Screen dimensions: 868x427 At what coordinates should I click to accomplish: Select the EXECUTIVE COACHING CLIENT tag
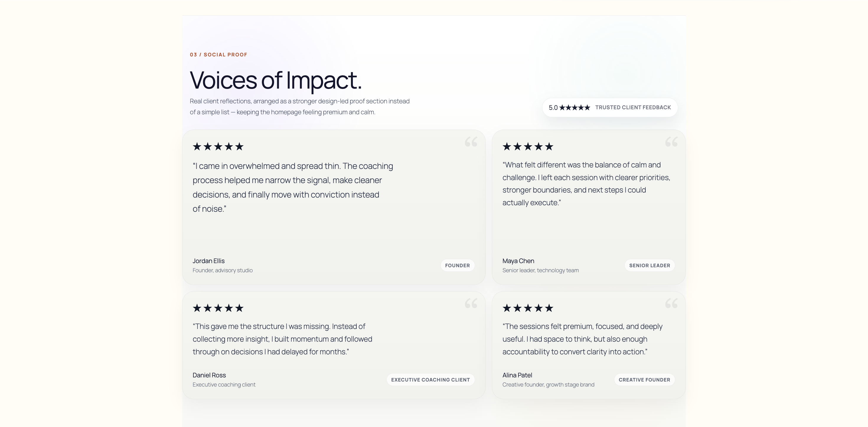point(430,380)
